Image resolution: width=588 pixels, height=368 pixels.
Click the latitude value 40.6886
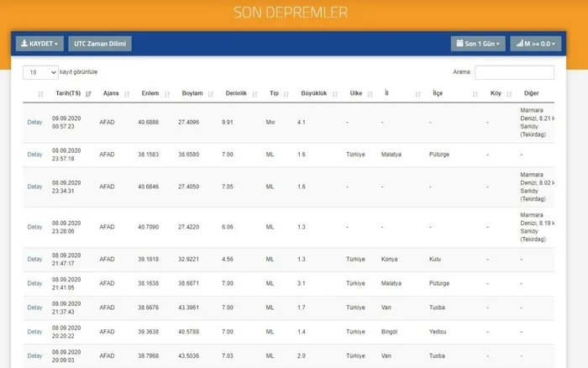coord(148,123)
